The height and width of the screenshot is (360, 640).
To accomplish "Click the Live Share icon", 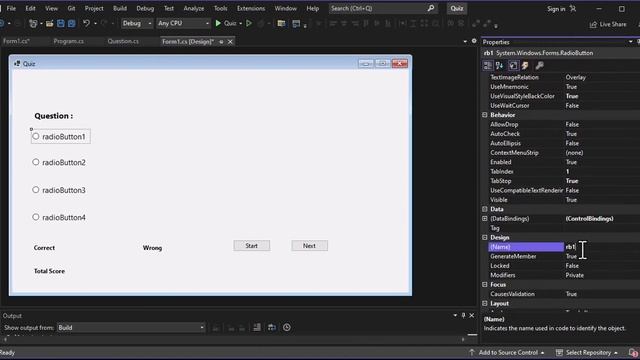I will click(x=593, y=24).
